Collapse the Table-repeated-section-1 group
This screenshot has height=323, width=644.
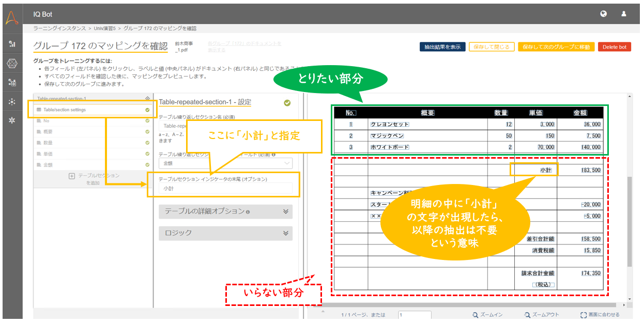point(147,98)
